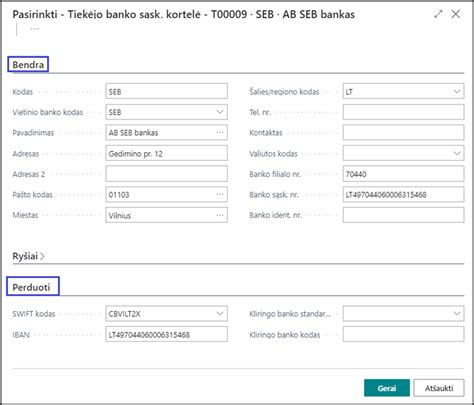
Task: Expand the dialog to full screen
Action: (438, 14)
